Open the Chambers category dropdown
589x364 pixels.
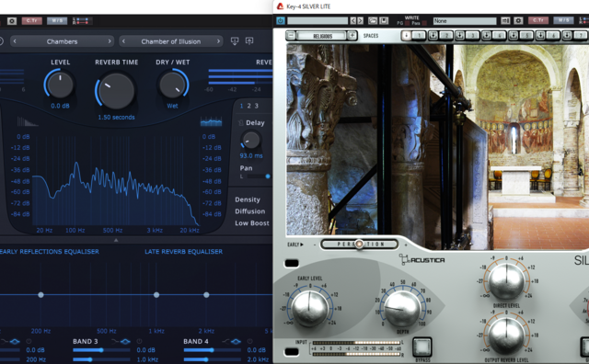pyautogui.click(x=62, y=41)
